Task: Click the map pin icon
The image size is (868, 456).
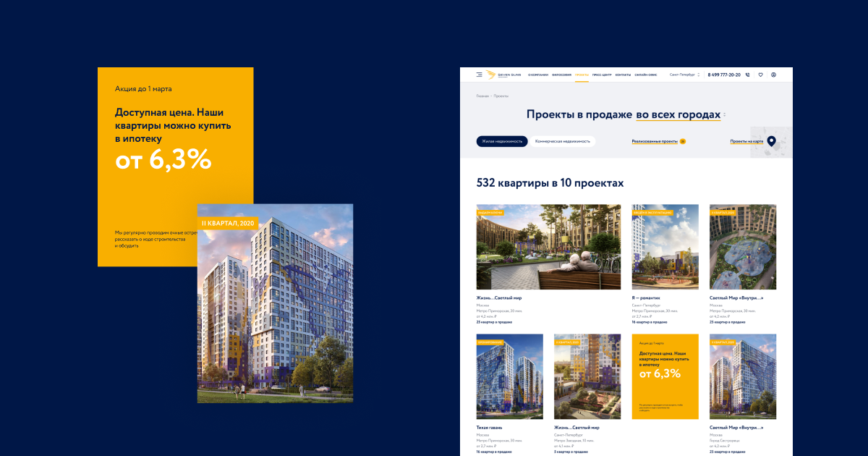Action: [x=771, y=141]
